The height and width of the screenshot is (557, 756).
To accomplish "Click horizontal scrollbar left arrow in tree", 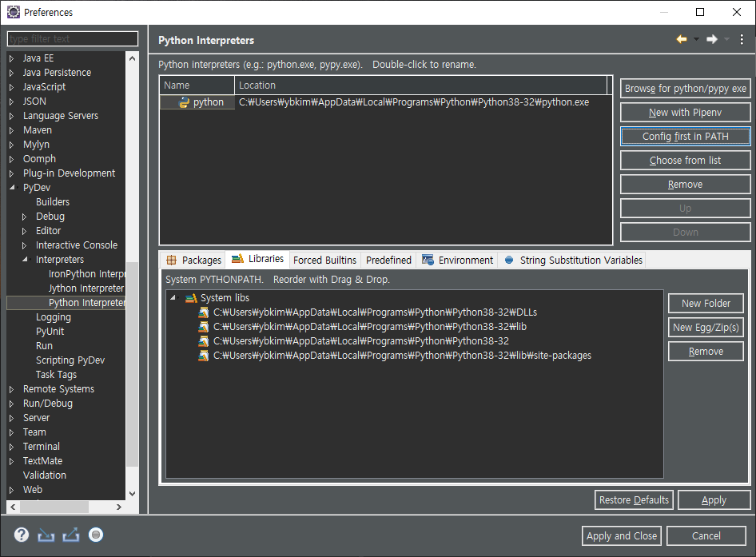I will tap(13, 507).
